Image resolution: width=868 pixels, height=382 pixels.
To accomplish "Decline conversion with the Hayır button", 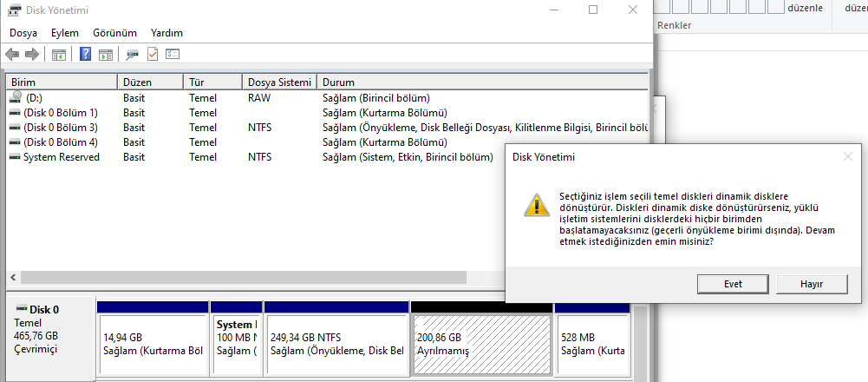I will click(x=812, y=284).
